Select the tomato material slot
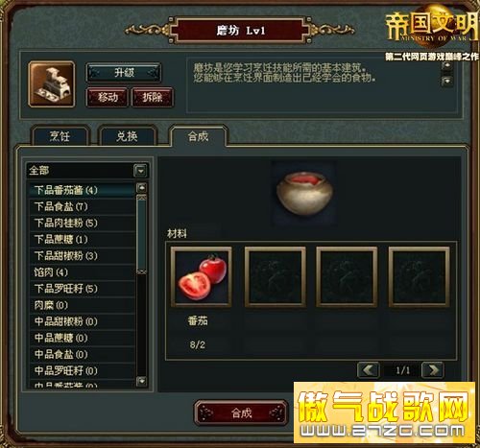Viewport: 480px width, 448px height. (202, 276)
